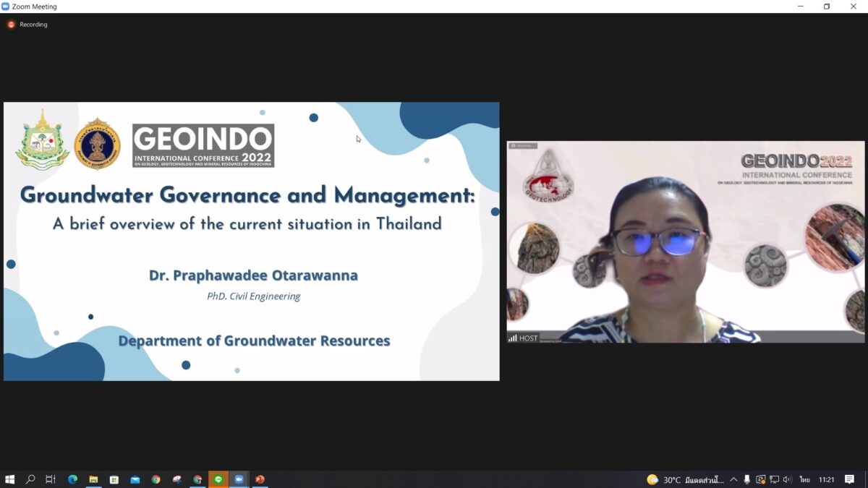Click the HOST video thumbnail

click(686, 241)
